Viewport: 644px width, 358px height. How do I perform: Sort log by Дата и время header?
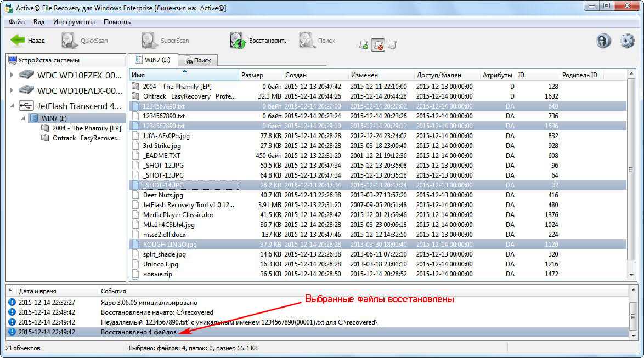[37, 291]
